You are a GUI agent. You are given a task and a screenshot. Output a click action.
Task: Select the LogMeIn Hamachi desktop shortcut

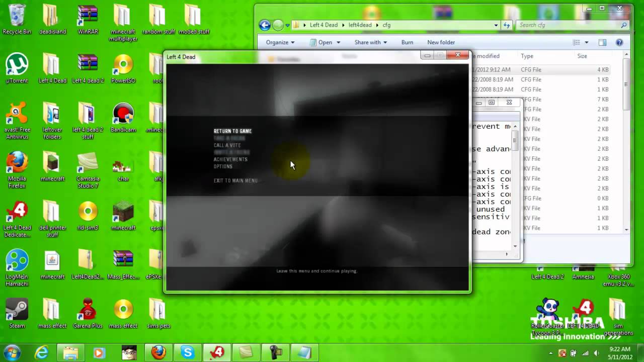coord(17,268)
